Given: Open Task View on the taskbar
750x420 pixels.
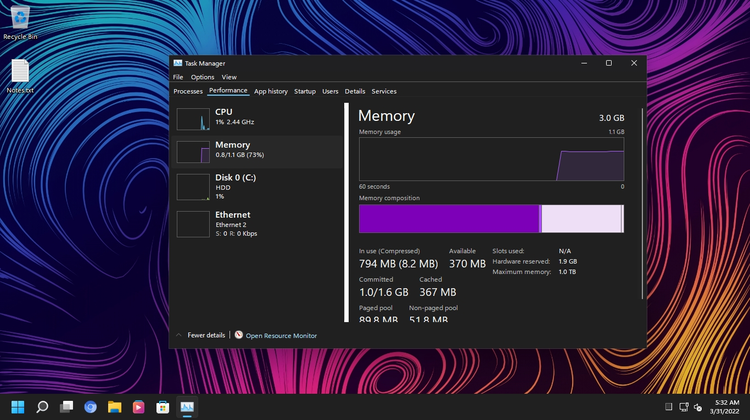Looking at the screenshot, I should (66, 407).
